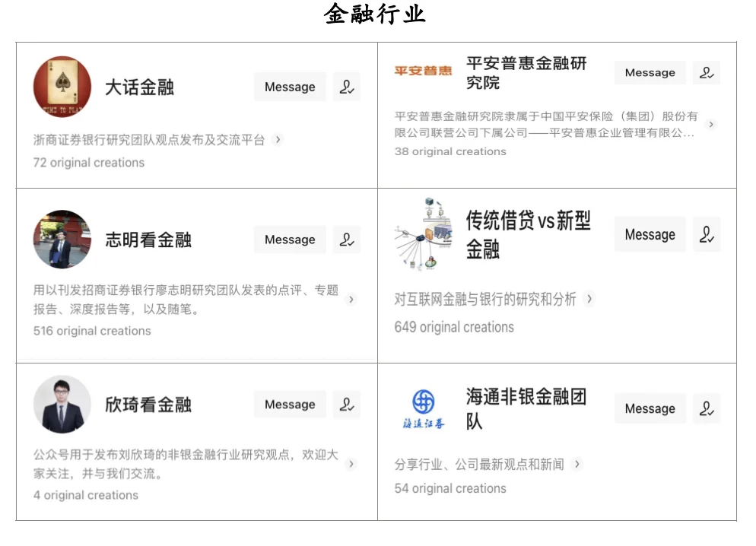Screen dimensions: 756x546
Task: View 38 original creations
Action: coord(450,151)
